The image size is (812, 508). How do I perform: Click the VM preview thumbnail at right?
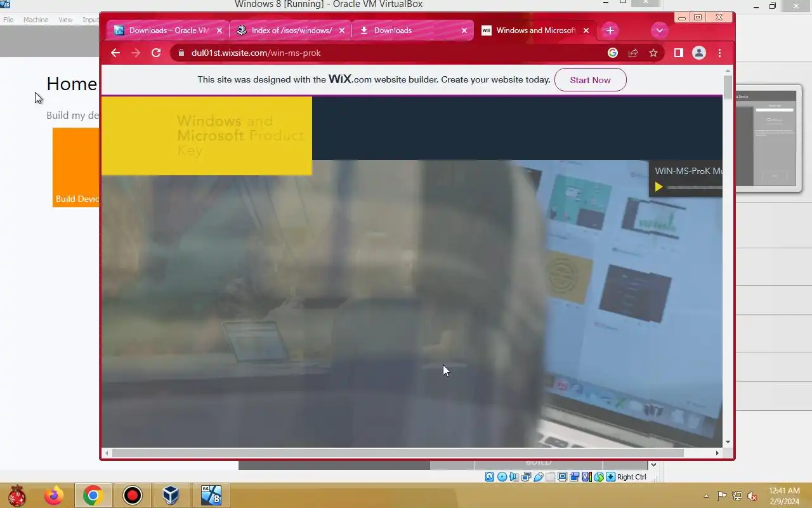click(768, 138)
